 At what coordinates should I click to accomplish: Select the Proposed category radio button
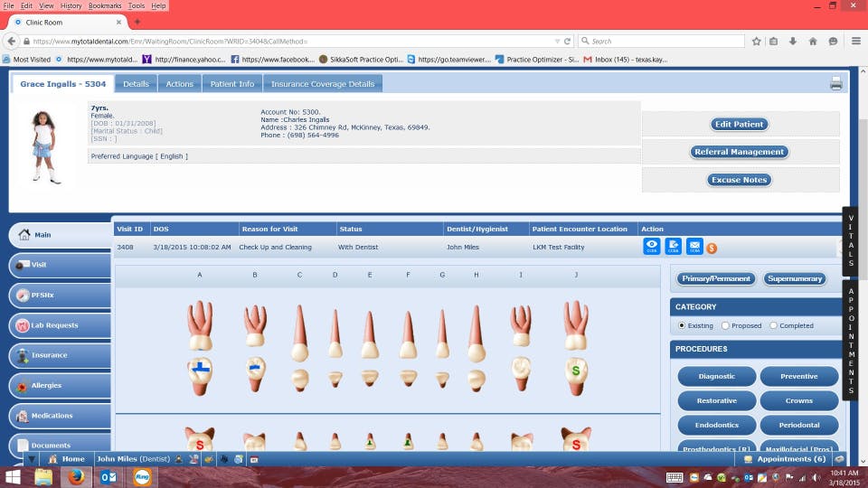pyautogui.click(x=725, y=325)
